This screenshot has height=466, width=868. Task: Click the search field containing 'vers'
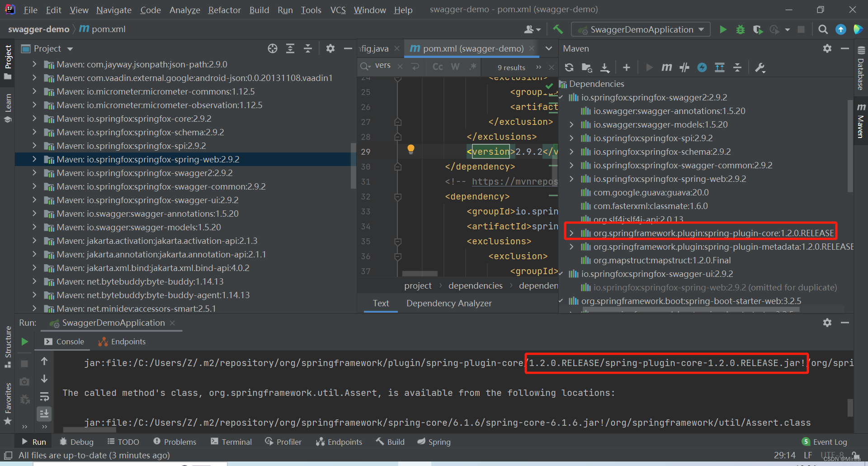(383, 66)
